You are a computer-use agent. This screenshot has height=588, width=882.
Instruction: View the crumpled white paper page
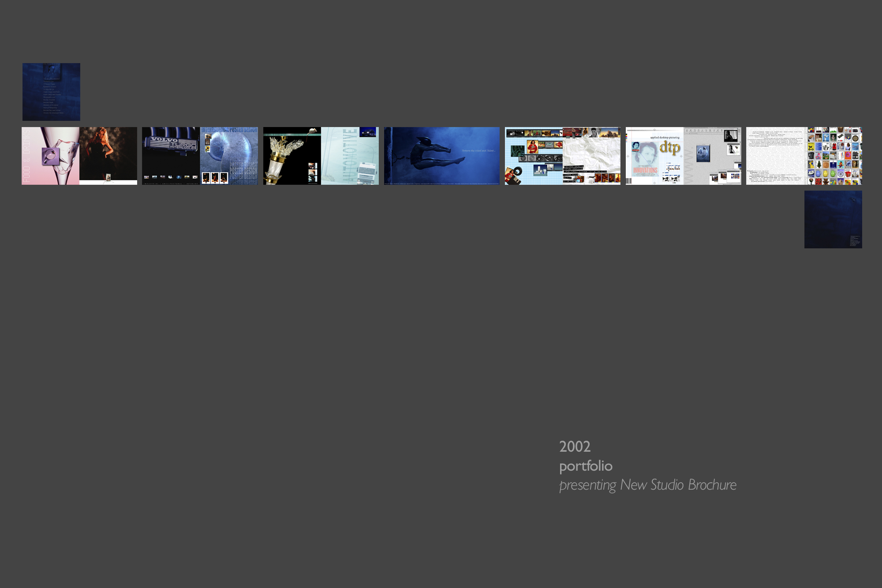pos(591,156)
